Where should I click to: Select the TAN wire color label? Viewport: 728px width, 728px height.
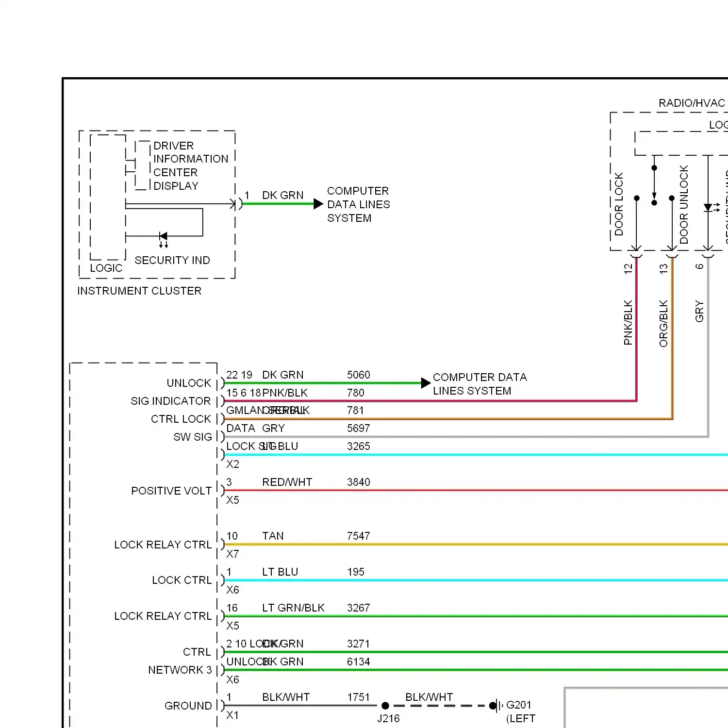point(273,536)
